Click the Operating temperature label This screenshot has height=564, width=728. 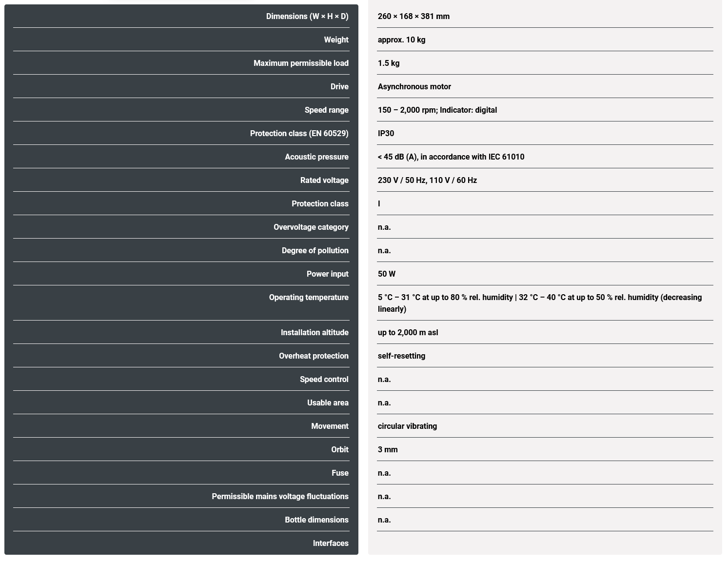(309, 298)
